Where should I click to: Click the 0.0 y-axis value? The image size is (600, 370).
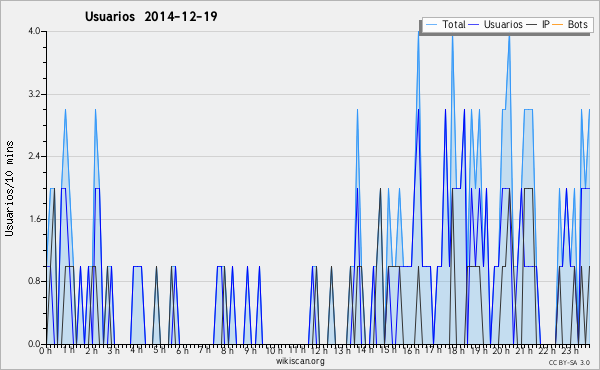[34, 344]
